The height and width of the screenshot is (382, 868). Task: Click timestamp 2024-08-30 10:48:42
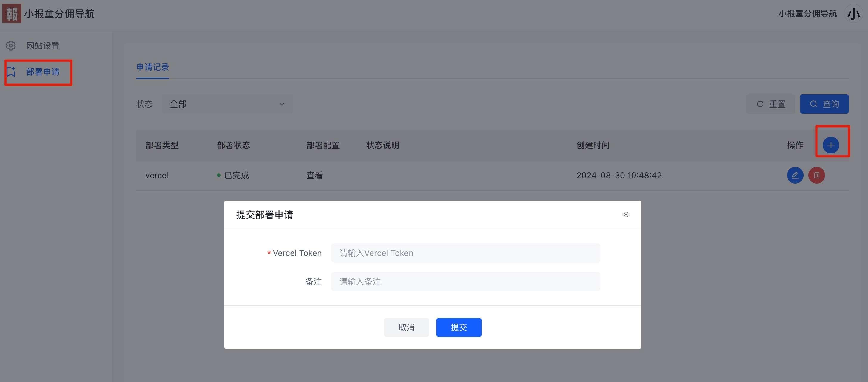pyautogui.click(x=619, y=175)
